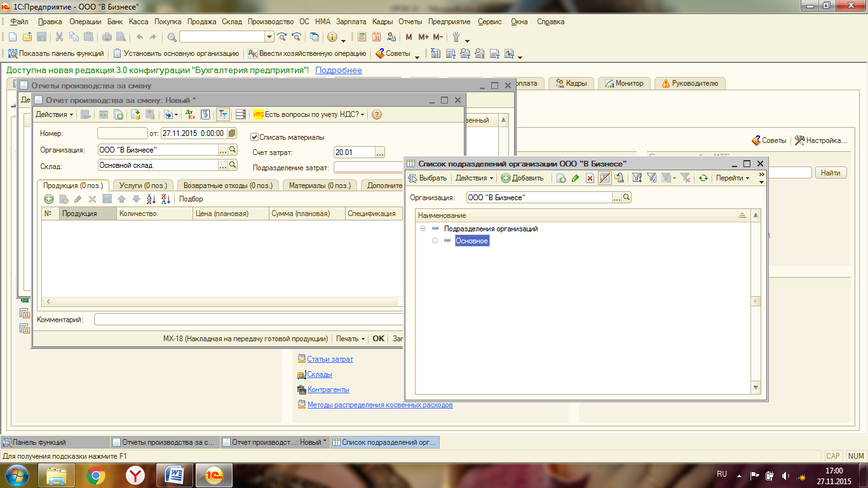Open Действия dropdown in report window

(54, 114)
